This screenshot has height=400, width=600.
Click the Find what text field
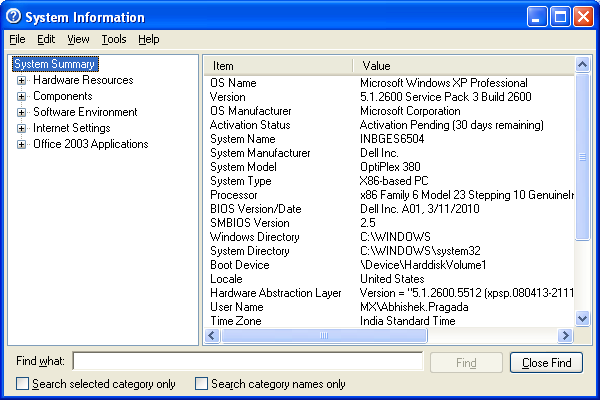pos(248,361)
